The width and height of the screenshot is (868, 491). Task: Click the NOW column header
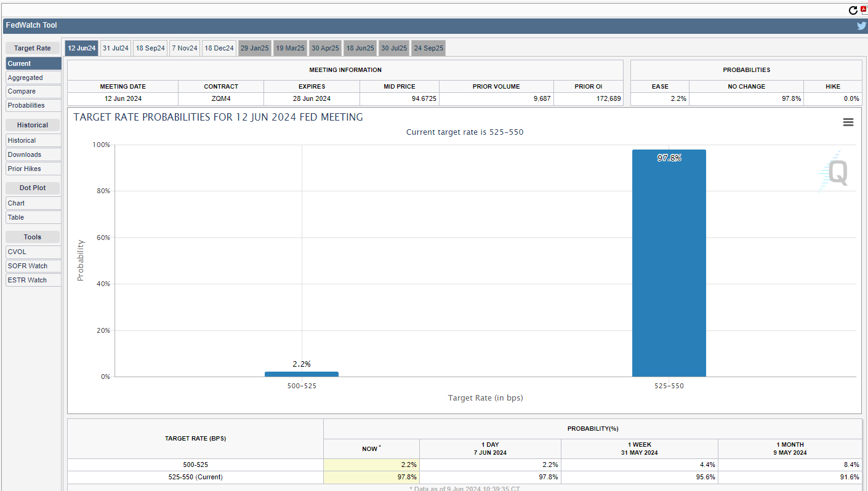point(371,449)
